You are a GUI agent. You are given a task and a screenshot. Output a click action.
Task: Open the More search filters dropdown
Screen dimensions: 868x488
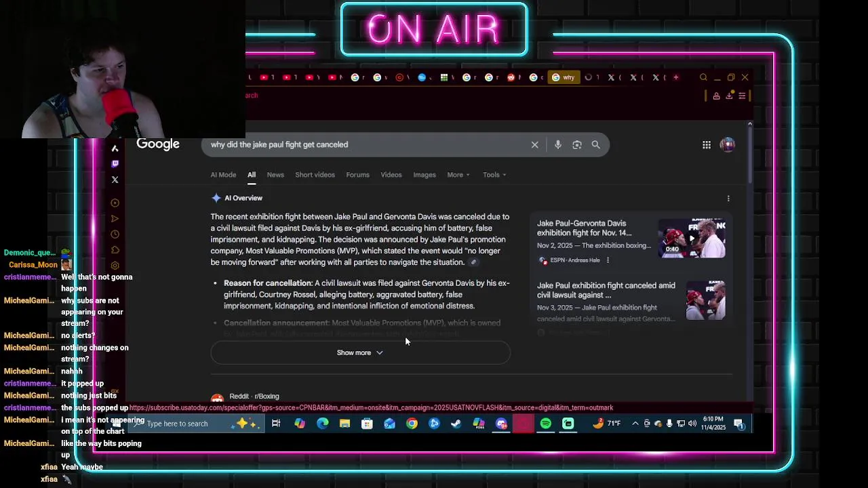(458, 175)
